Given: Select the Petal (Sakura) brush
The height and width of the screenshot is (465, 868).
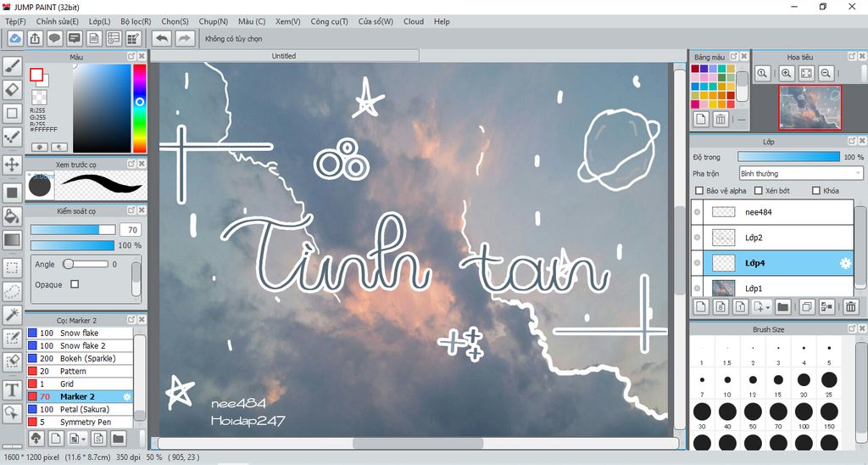Looking at the screenshot, I should pos(81,409).
